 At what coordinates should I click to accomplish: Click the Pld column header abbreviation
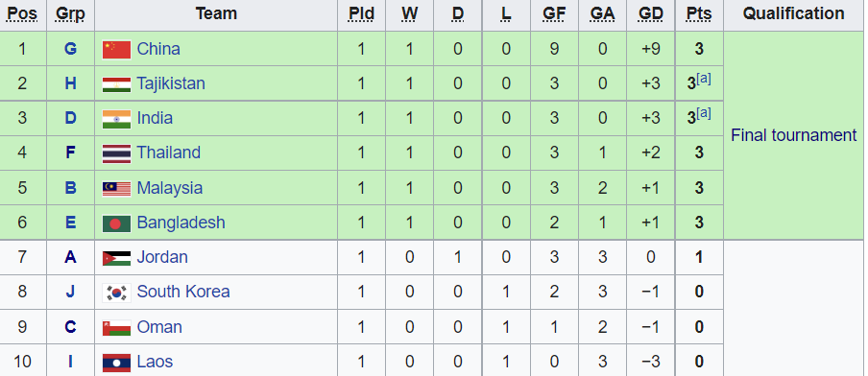point(361,13)
